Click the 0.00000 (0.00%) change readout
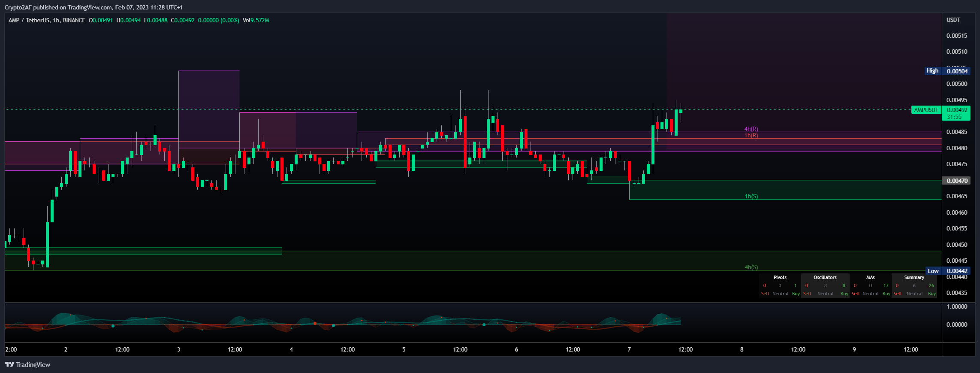Image resolution: width=980 pixels, height=373 pixels. pos(218,20)
